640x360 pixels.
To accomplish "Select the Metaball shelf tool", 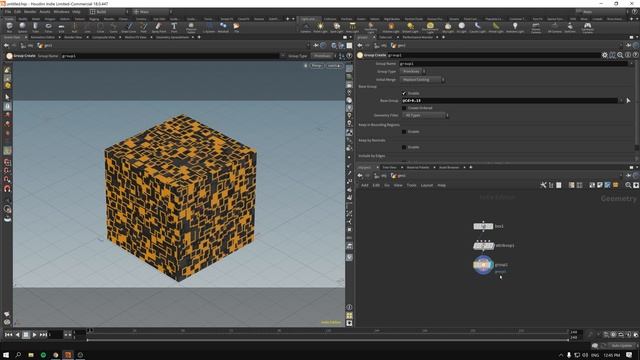I will (x=223, y=27).
